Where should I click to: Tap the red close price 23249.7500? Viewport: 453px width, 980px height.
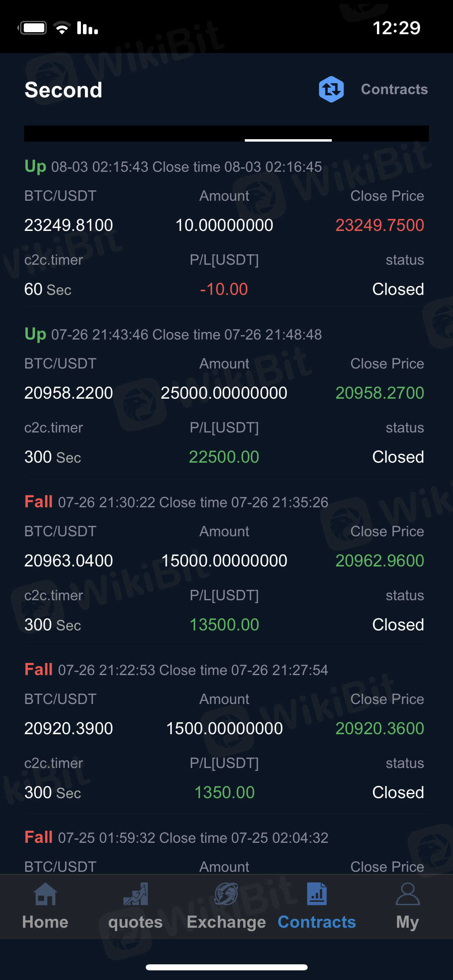click(x=379, y=225)
